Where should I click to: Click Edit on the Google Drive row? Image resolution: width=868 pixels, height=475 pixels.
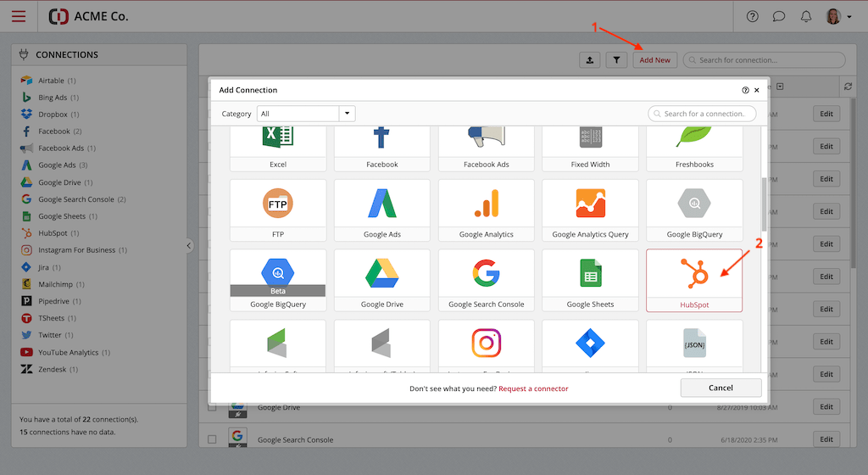click(826, 406)
